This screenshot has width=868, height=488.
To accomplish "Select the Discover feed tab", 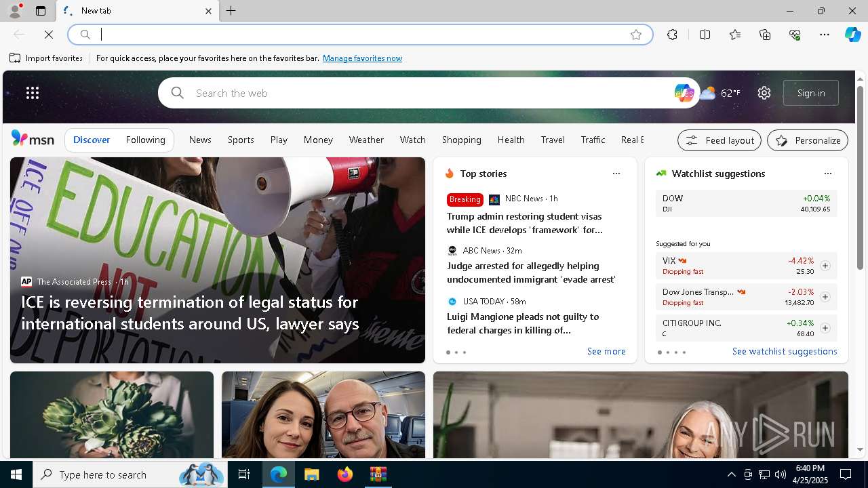I will 92,140.
